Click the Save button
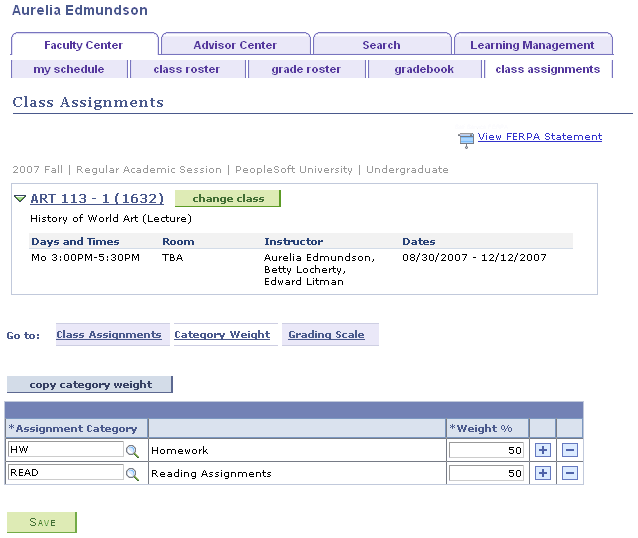The height and width of the screenshot is (538, 638). pyautogui.click(x=42, y=522)
